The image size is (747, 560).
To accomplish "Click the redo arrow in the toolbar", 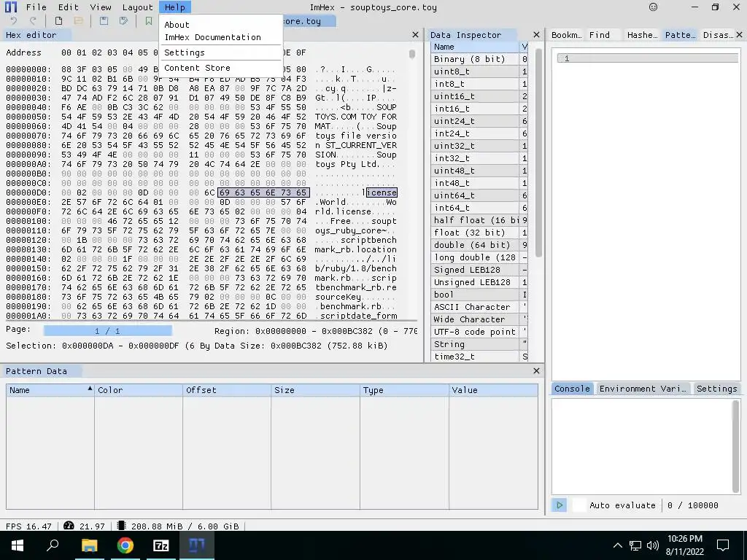I will click(x=33, y=21).
